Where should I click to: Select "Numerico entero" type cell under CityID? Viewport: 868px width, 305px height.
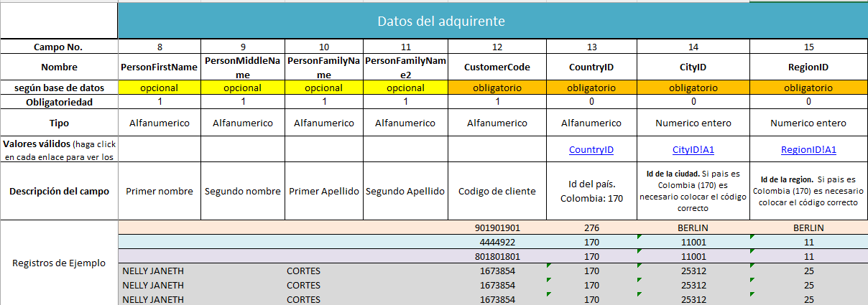(x=693, y=123)
